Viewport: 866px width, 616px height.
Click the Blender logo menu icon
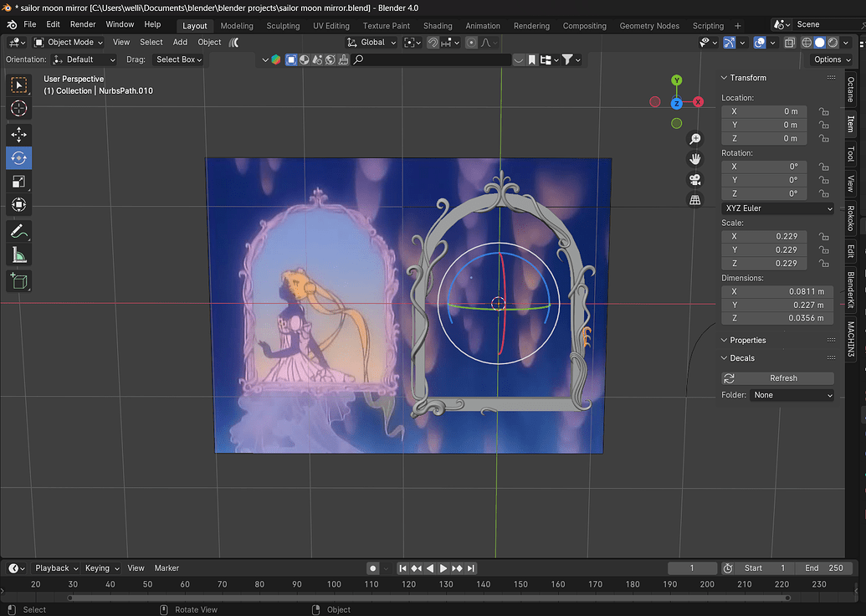click(x=12, y=25)
